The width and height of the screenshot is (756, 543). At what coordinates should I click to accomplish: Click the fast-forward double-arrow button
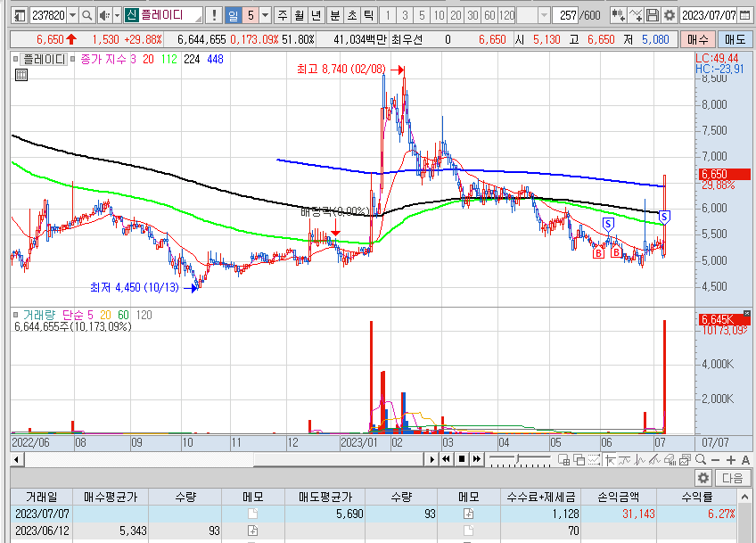pos(477,459)
